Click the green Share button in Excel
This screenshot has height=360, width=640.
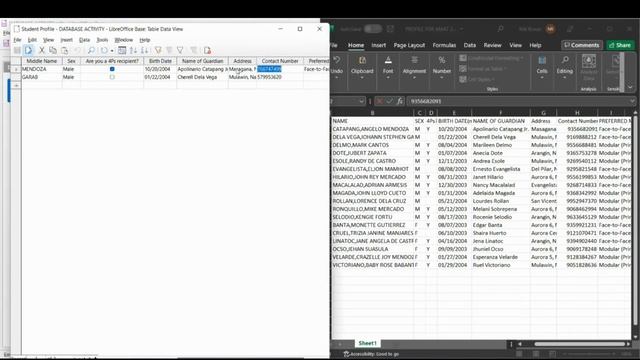pyautogui.click(x=620, y=45)
